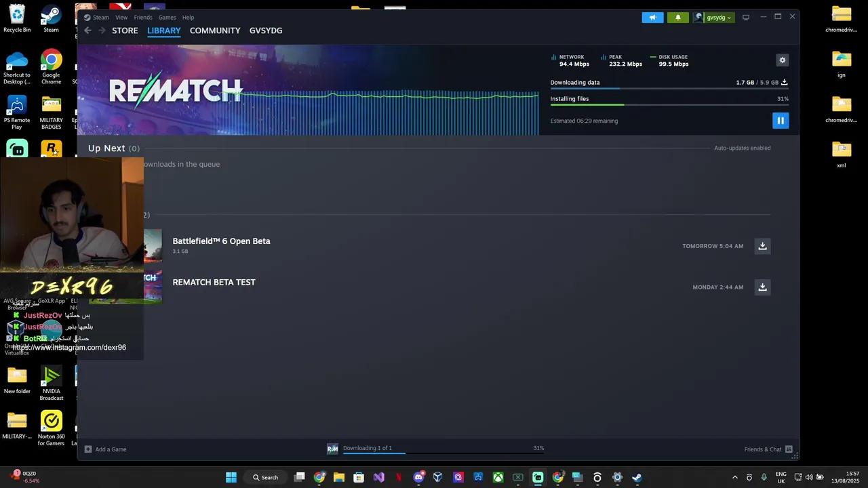
Task: Open the ign desktop folder
Action: pos(842,64)
